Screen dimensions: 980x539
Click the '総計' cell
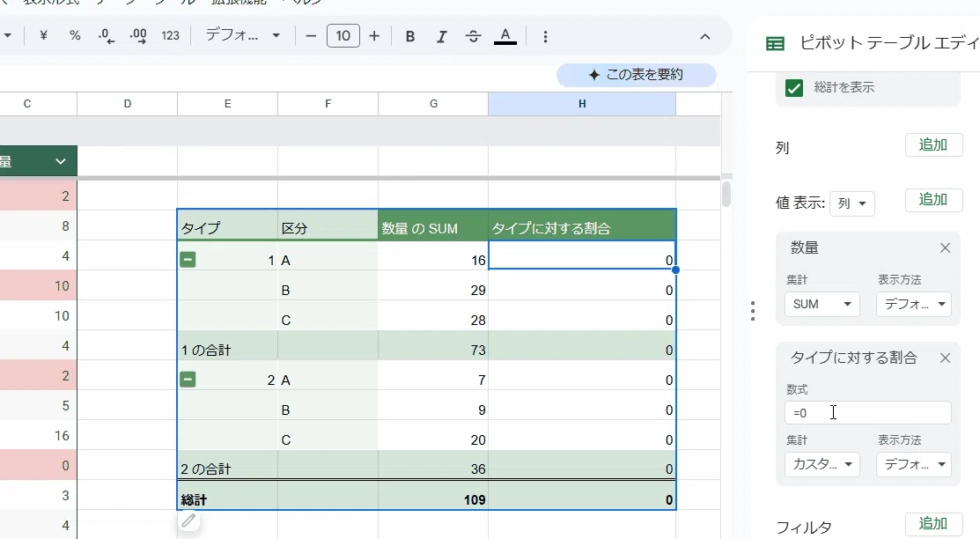coord(227,496)
